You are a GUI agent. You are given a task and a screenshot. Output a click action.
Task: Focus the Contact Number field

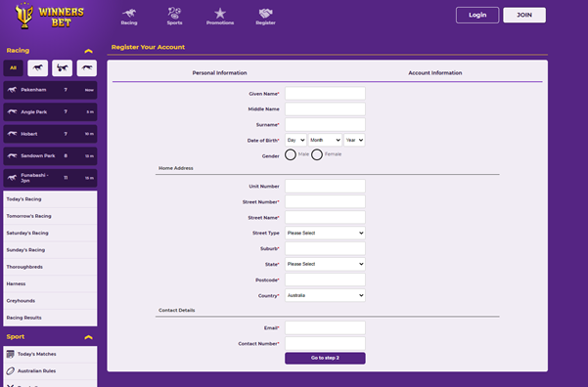[325, 344]
